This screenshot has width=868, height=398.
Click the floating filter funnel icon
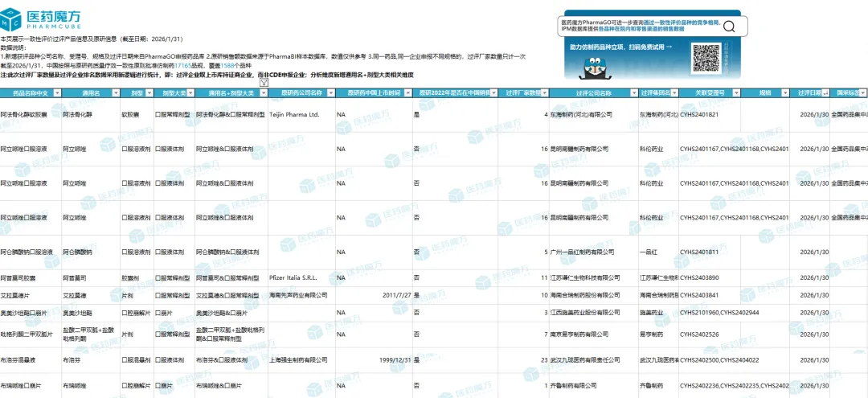coord(264,83)
